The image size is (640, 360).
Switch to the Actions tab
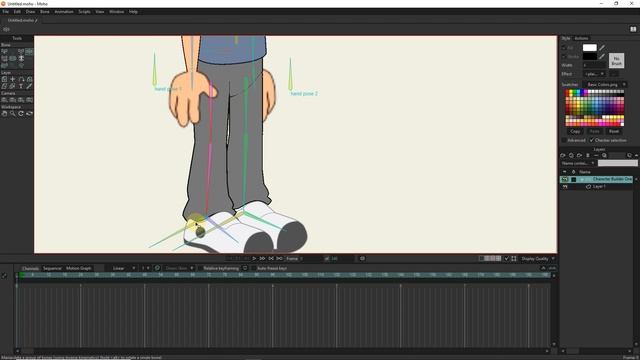pos(581,38)
